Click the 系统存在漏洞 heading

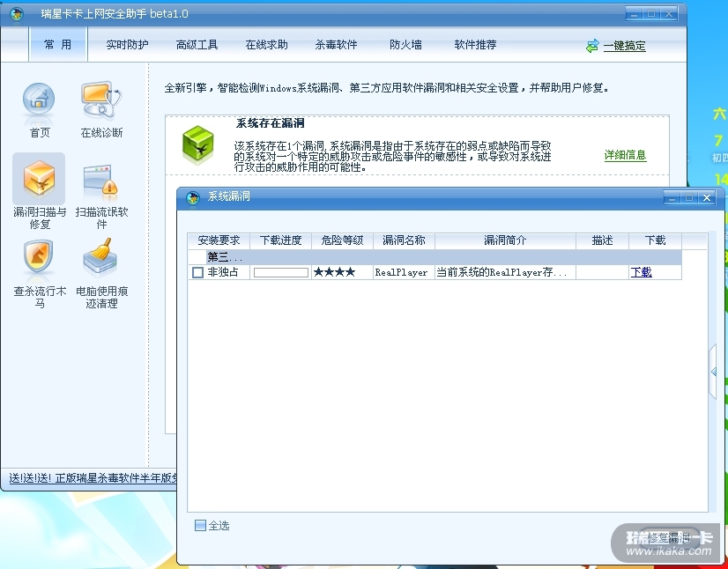[x=271, y=123]
